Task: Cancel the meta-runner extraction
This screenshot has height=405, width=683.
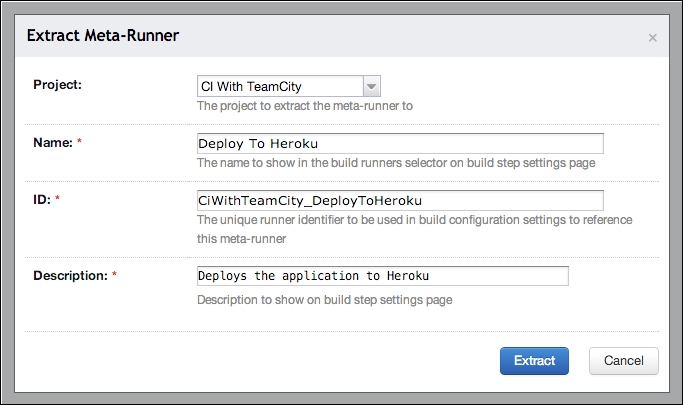Action: pos(623,361)
